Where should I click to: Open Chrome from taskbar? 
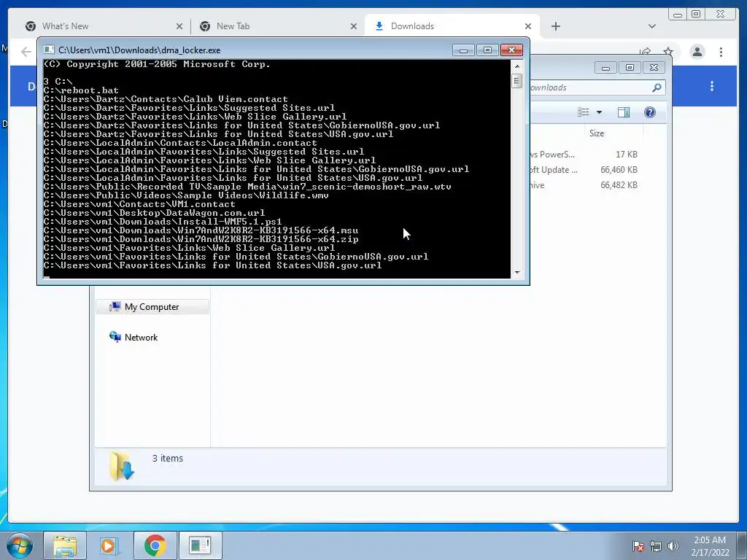155,545
